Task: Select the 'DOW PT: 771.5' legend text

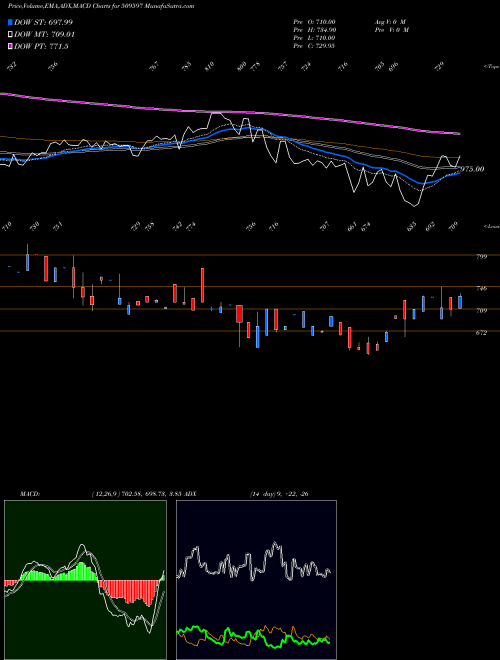Action: click(41, 46)
